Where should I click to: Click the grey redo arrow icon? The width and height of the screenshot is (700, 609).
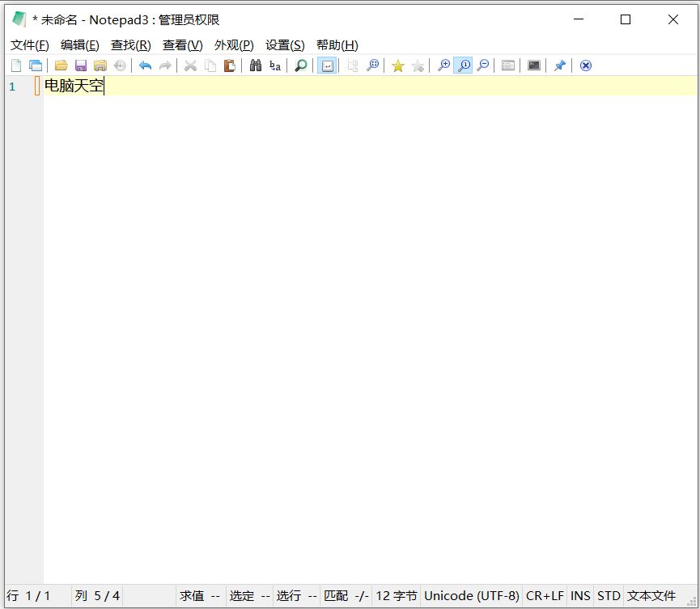coord(165,66)
